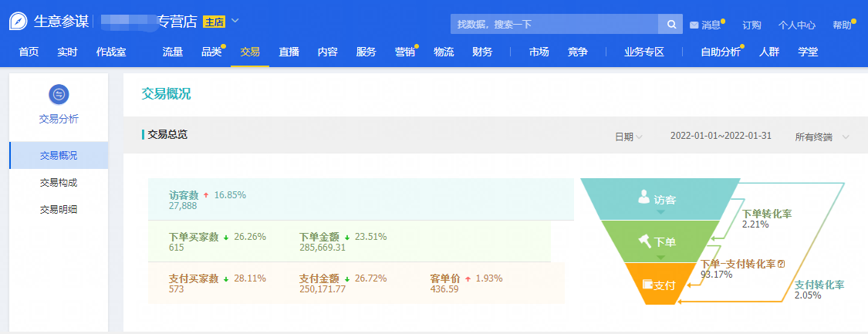Click the 下单买家数 metric label

coord(194,237)
